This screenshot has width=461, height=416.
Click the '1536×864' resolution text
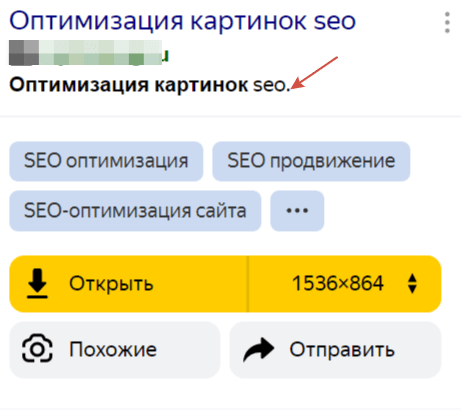tap(338, 284)
